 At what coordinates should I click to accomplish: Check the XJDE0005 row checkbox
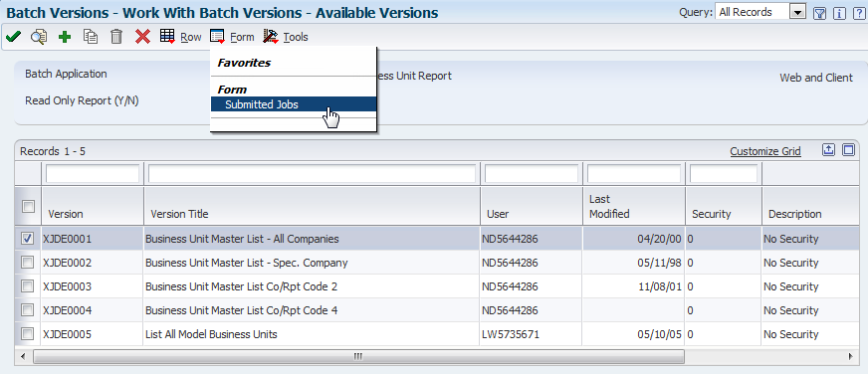[x=27, y=334]
